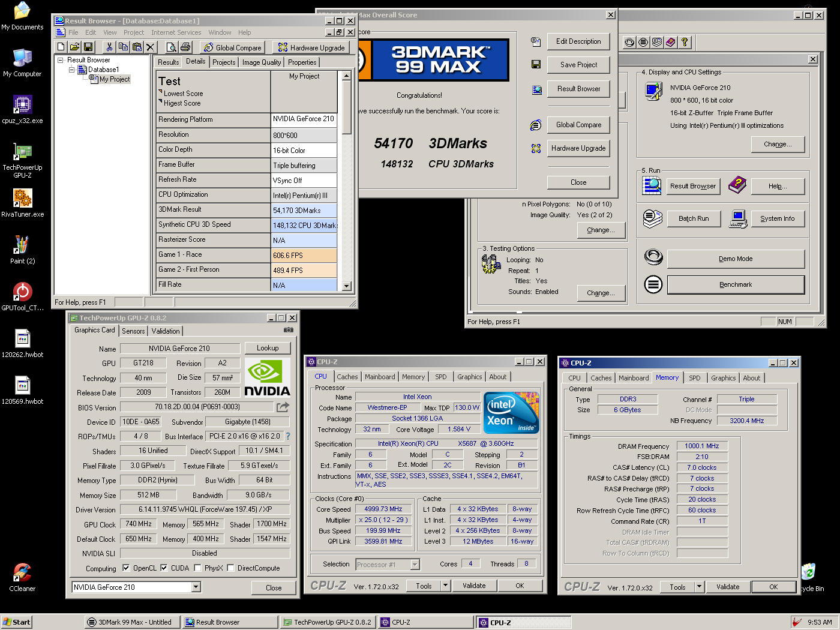Click the Delete X icon in Result Browser toolbar
This screenshot has width=840, height=630.
pyautogui.click(x=151, y=47)
